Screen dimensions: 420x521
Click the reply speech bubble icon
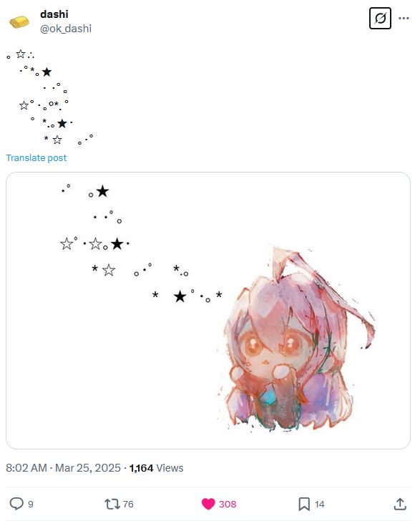click(16, 504)
